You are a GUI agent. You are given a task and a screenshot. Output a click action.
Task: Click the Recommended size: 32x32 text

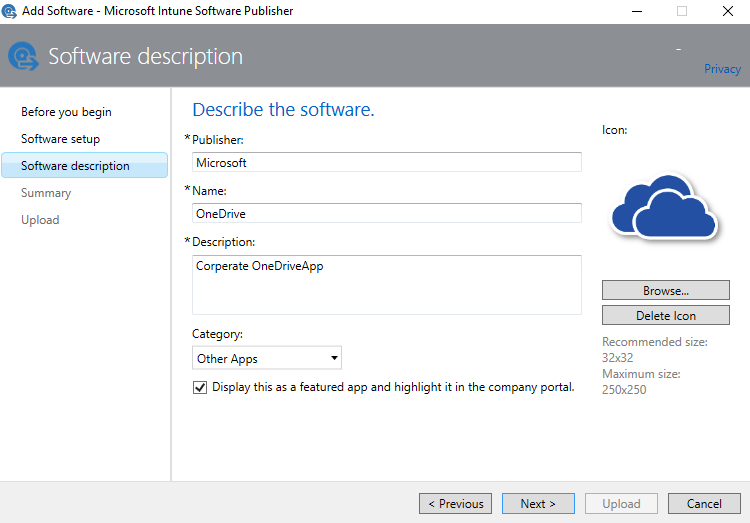tap(654, 350)
